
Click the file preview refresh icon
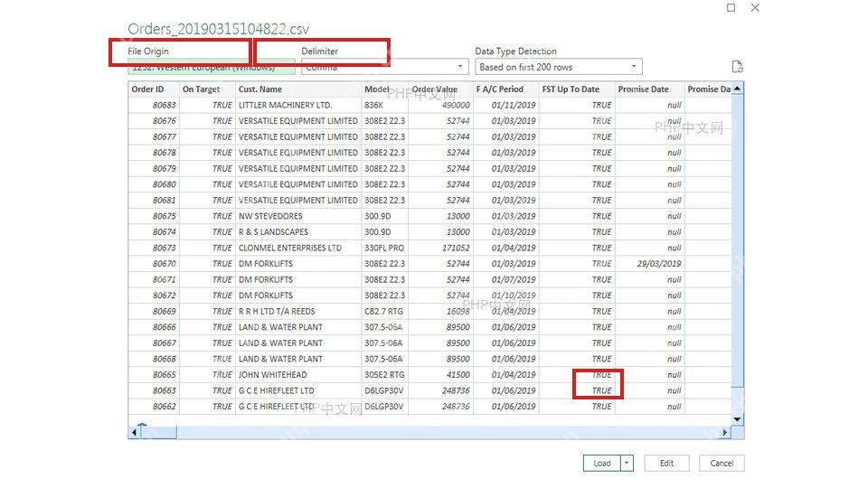(x=737, y=67)
